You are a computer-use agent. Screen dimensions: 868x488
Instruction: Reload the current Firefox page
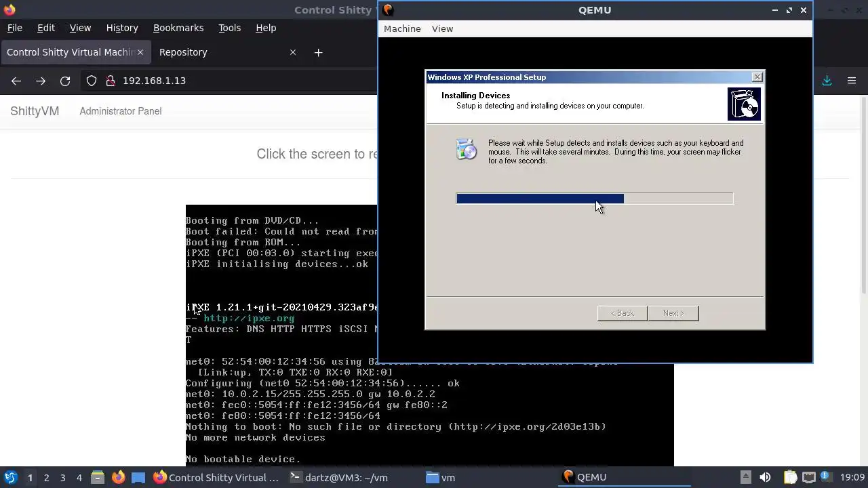point(65,81)
